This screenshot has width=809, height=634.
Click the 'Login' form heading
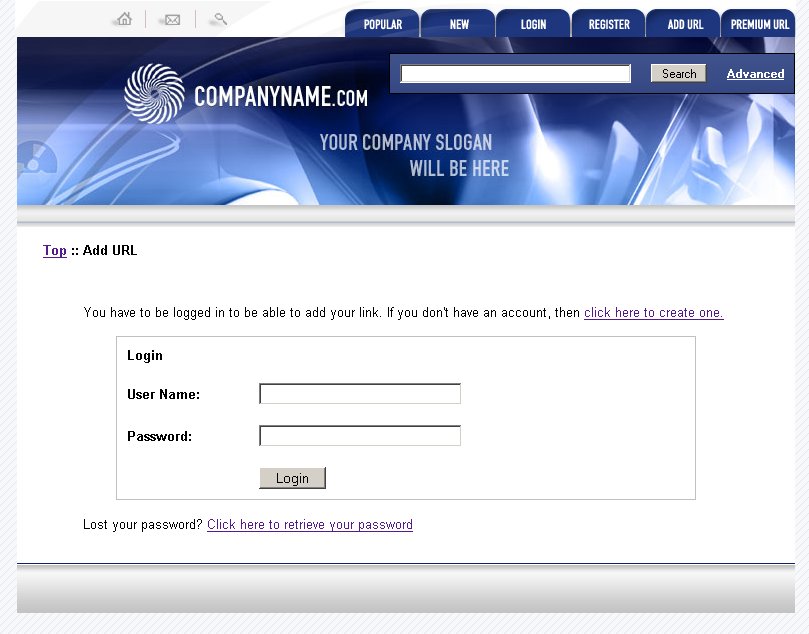point(144,355)
